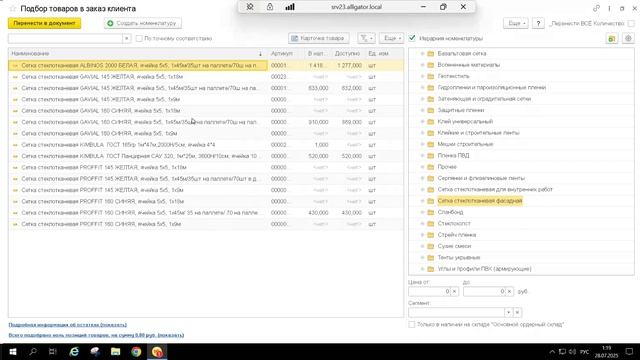The width and height of the screenshot is (640, 360).
Task: Select row 'KIMBULA, ГОСТ Панцирная САУ 320'
Action: point(206,156)
